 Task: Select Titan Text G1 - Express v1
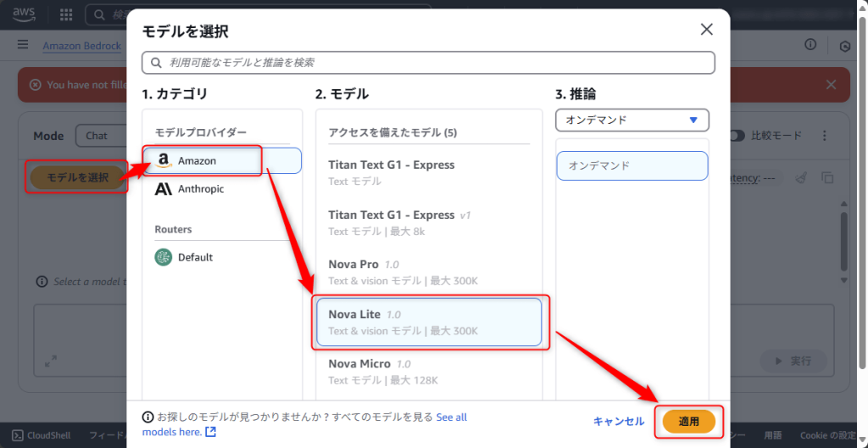tap(428, 222)
